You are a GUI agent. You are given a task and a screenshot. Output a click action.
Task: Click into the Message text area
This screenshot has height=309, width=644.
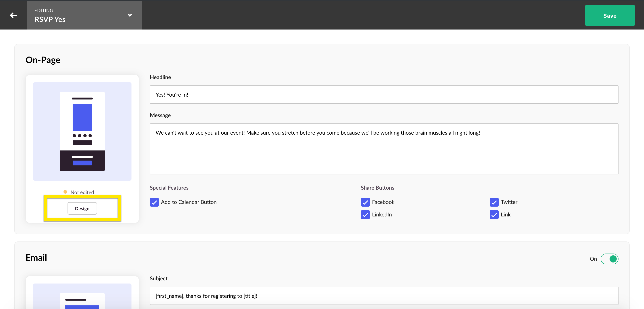[384, 149]
